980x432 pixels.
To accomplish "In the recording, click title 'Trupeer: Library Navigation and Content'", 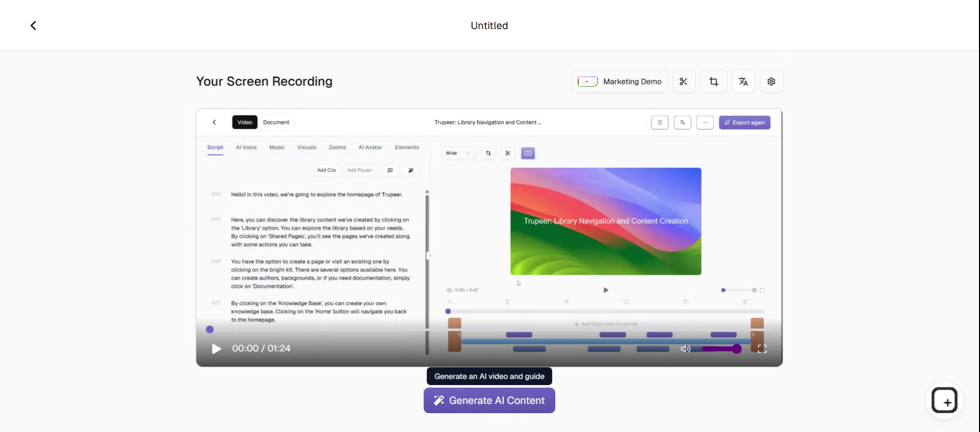I will 487,123.
